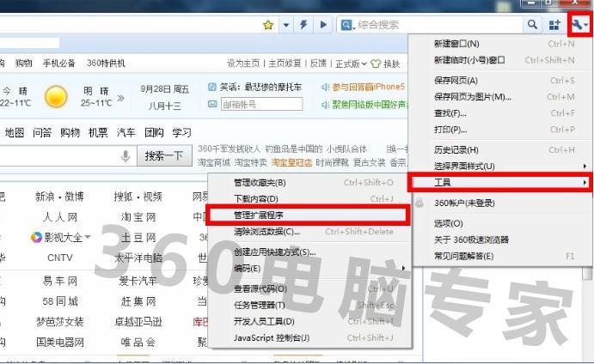Open the 淘宝网 site link

(x=138, y=217)
